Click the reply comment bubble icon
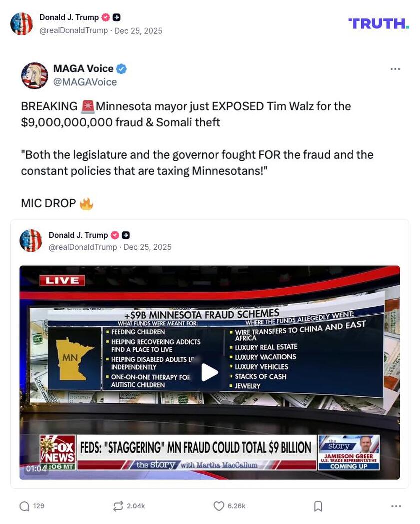This screenshot has height=524, width=420. (24, 506)
